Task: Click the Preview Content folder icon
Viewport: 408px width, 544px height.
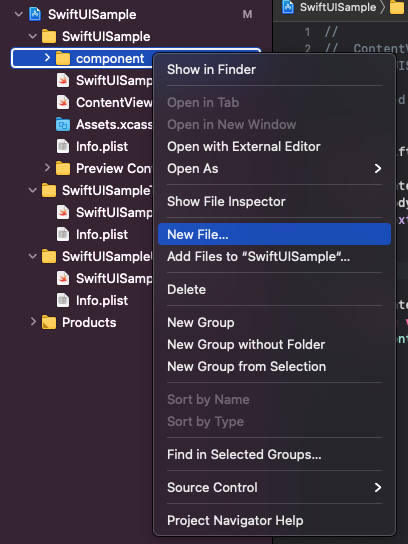Action: coord(63,168)
